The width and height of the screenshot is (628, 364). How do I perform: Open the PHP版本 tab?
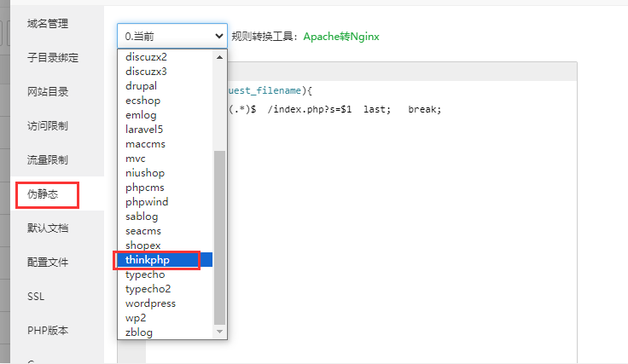tap(48, 331)
